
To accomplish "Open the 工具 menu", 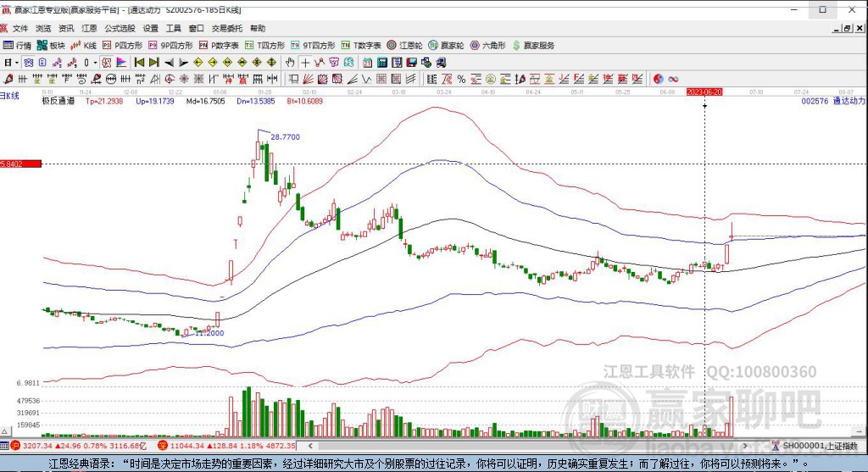I will pos(173,28).
